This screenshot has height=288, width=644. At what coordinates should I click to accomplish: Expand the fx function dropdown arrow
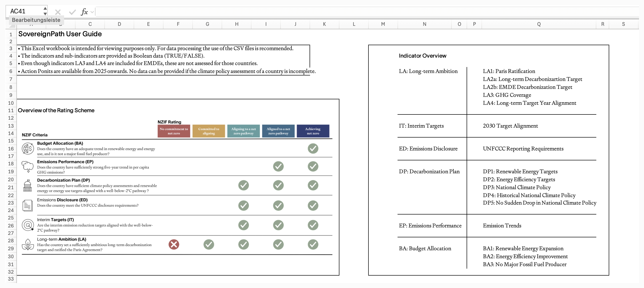click(x=92, y=12)
